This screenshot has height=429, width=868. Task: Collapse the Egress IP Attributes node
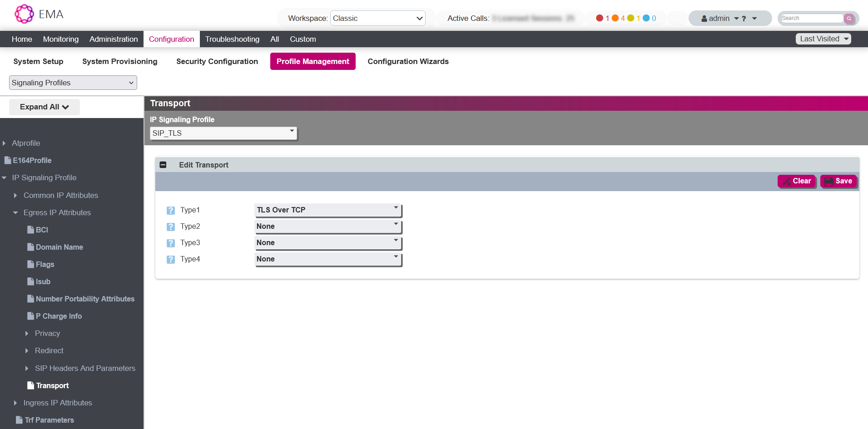coord(16,212)
